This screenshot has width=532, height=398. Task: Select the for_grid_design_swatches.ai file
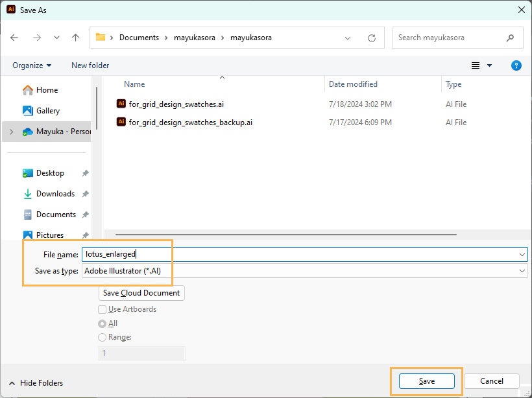pyautogui.click(x=176, y=104)
